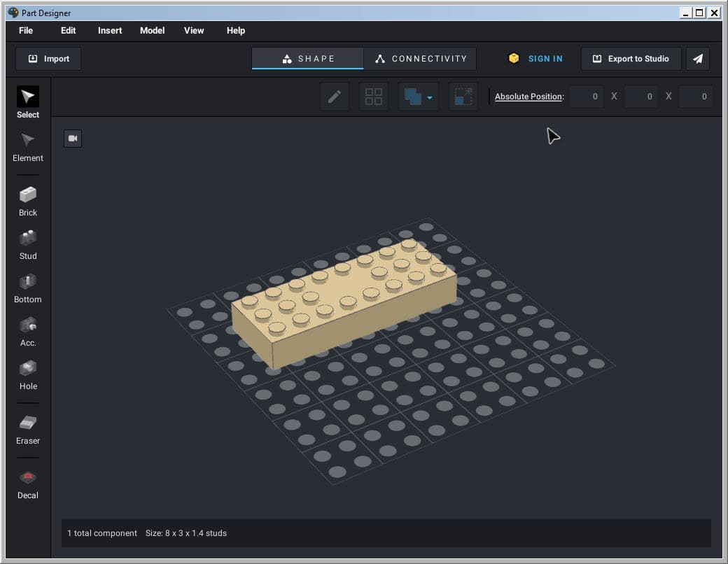Activate the Select tool
728x564 pixels.
click(x=28, y=103)
